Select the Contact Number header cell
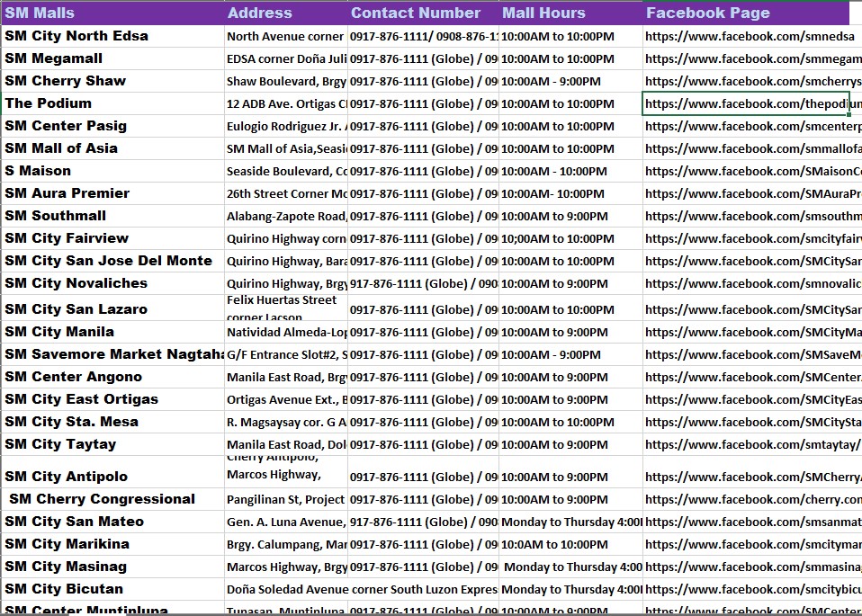 (423, 13)
